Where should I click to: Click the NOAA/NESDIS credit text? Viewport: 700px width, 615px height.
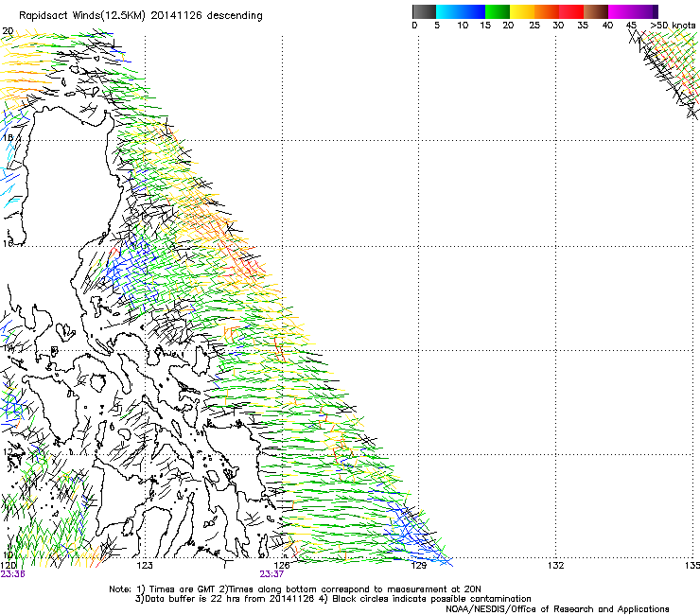[557, 609]
